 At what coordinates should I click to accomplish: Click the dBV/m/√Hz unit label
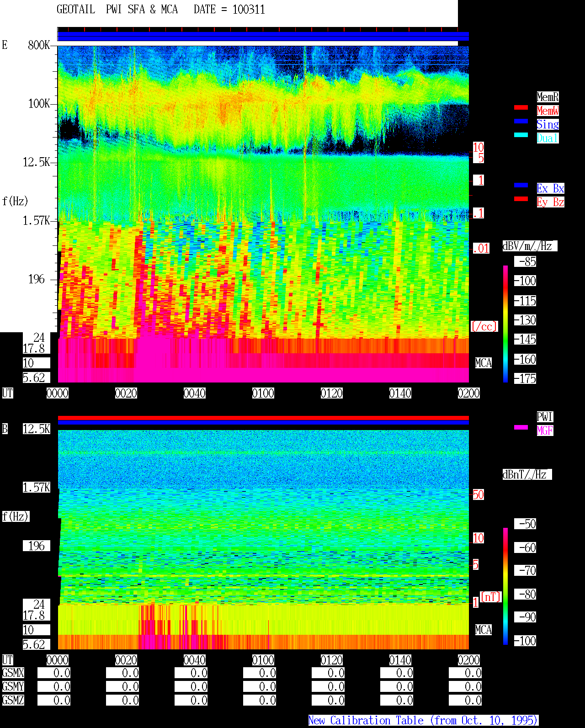tap(530, 246)
